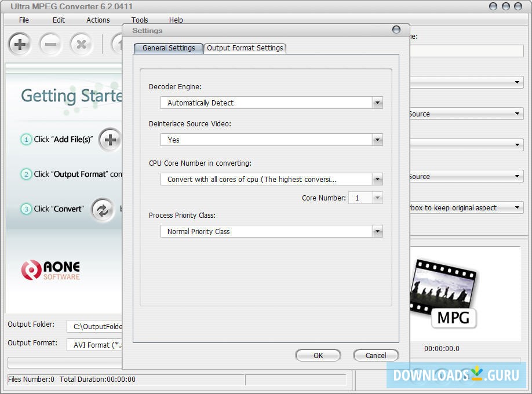This screenshot has width=532, height=394.
Task: Open the Actions menu
Action: (x=98, y=20)
